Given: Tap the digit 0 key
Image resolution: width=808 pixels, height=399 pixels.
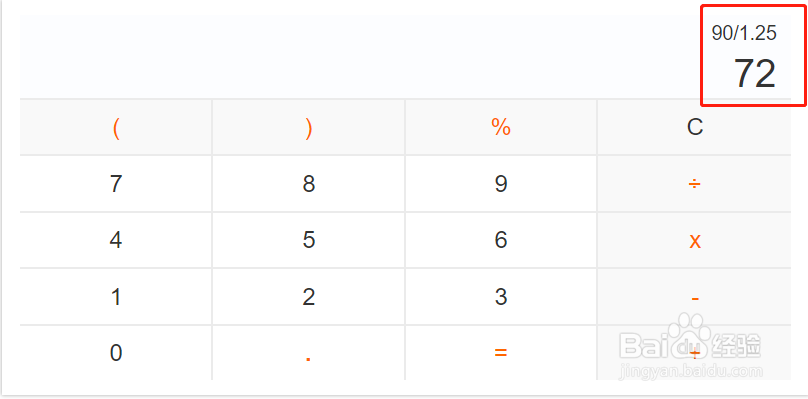Looking at the screenshot, I should click(116, 353).
